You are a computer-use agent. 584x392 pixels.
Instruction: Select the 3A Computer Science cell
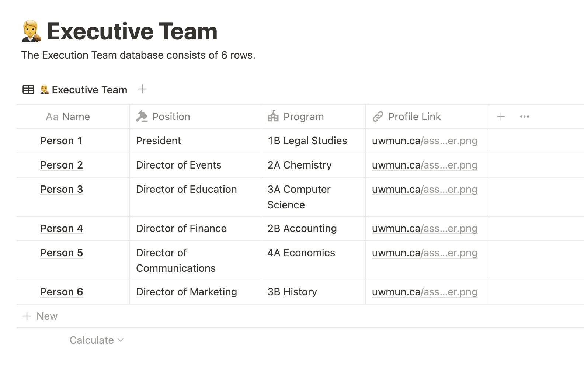pyautogui.click(x=299, y=197)
